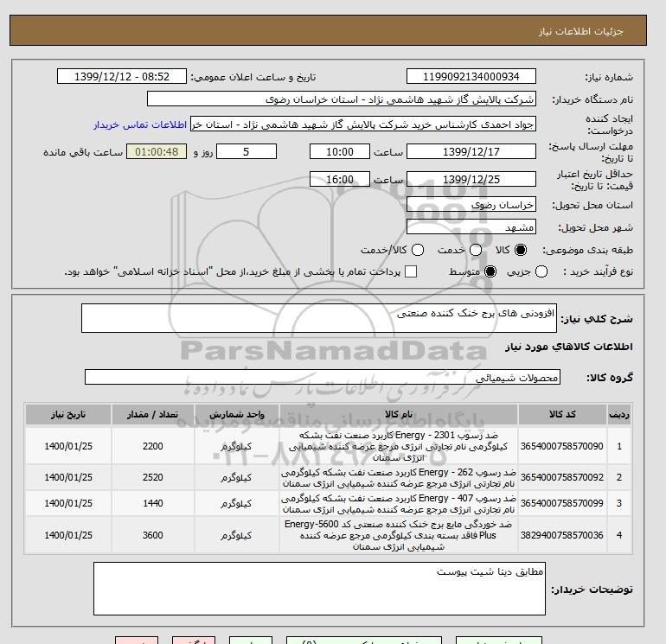The width and height of the screenshot is (666, 644).
Task: Click the quantity cell 1440
Action: (153, 503)
